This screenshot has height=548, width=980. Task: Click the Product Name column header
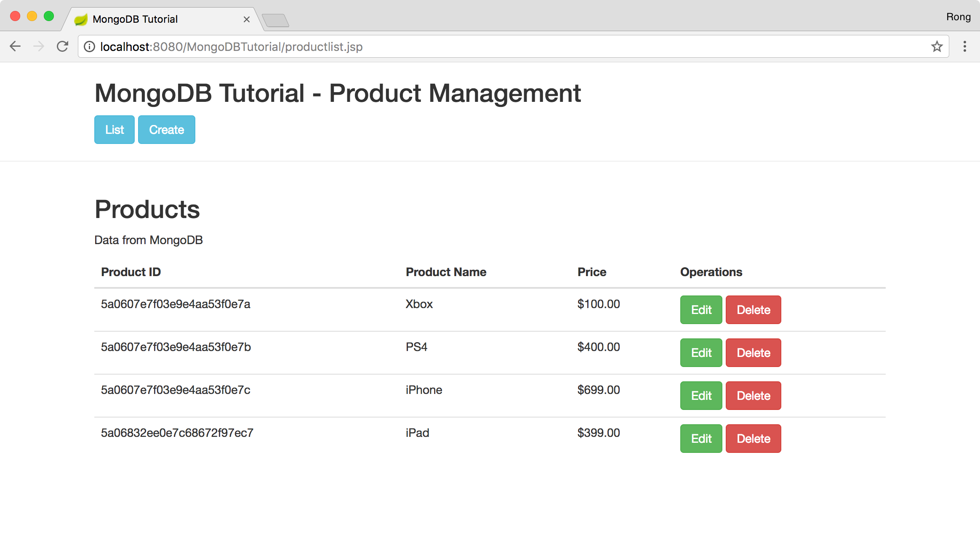tap(446, 272)
